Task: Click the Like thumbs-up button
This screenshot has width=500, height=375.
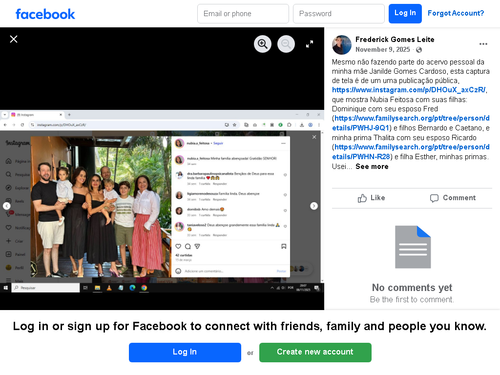Action: coord(371,198)
